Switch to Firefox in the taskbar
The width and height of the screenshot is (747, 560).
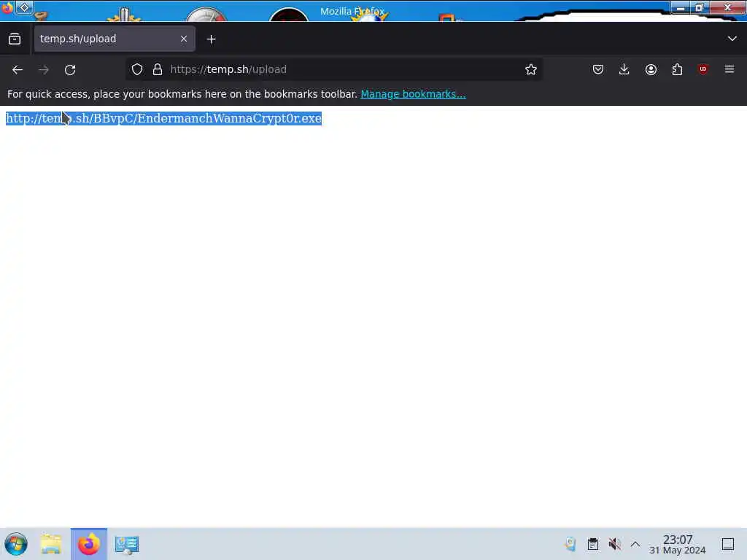(88, 544)
